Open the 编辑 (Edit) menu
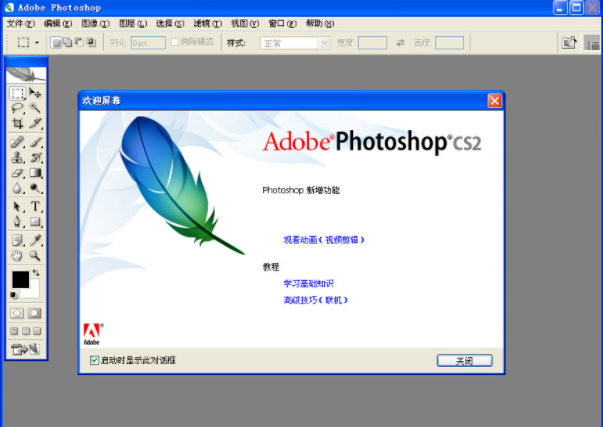 58,23
